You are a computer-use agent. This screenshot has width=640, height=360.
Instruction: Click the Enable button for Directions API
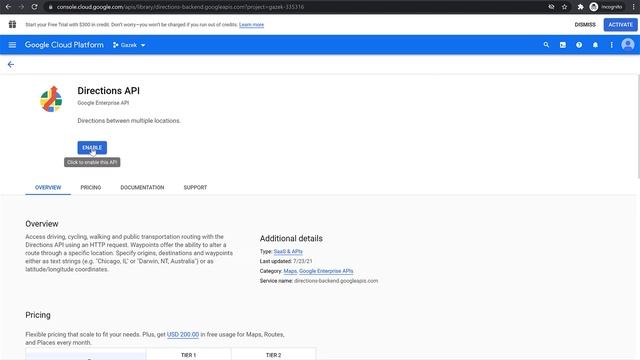click(x=92, y=147)
